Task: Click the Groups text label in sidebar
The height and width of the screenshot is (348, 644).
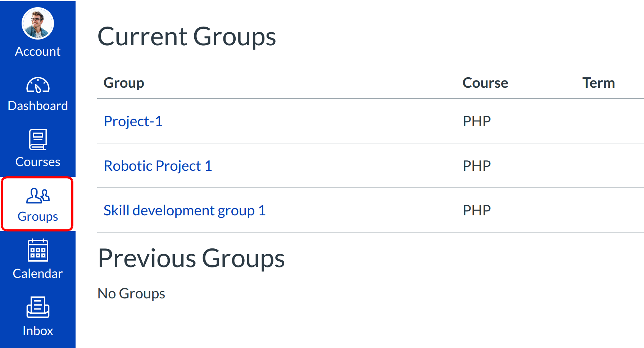Action: (x=38, y=216)
